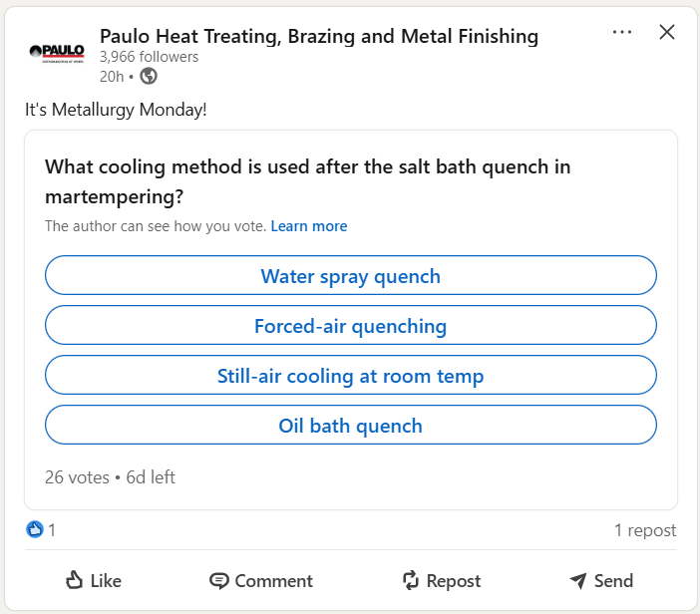View the like reaction count icon

35,530
